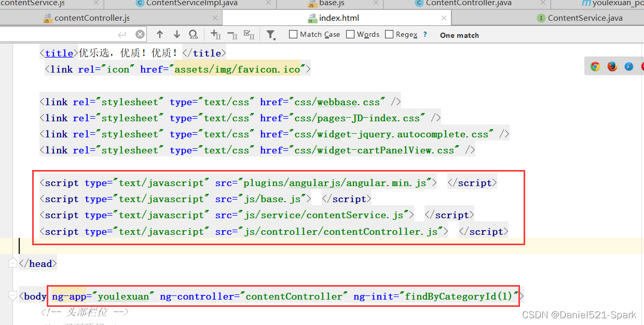Viewport: 644px width, 325px height.
Task: Click the findByCategoryId(1) ng-init value
Action: tap(459, 296)
